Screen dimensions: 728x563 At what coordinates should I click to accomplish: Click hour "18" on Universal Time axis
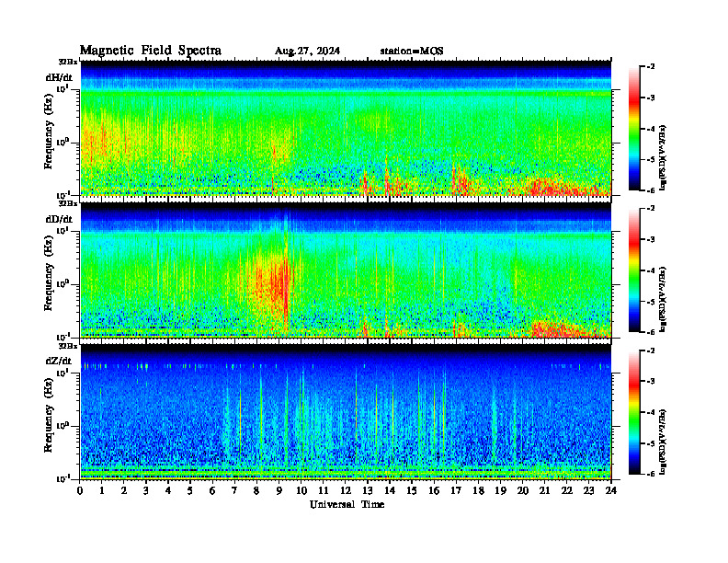[x=479, y=490]
